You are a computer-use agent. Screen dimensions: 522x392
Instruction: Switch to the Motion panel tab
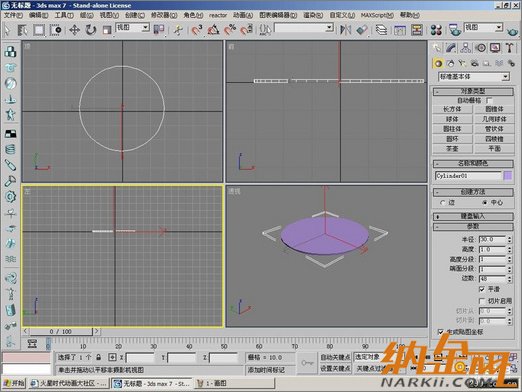pyautogui.click(x=480, y=48)
